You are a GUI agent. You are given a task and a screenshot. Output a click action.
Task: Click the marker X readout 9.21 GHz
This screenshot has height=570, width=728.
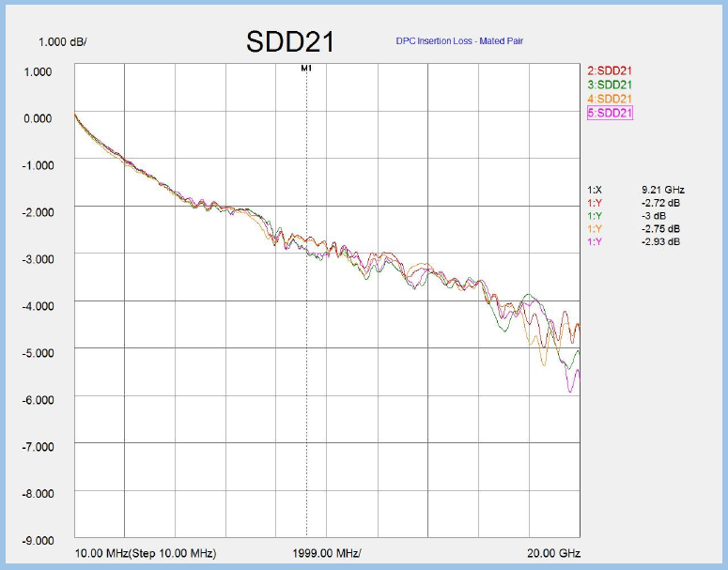[663, 190]
